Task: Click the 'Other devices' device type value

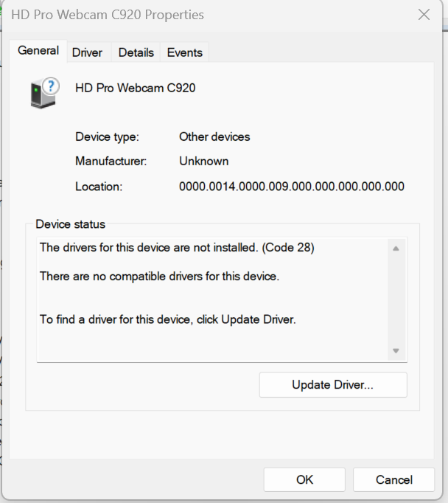Action: coord(214,136)
